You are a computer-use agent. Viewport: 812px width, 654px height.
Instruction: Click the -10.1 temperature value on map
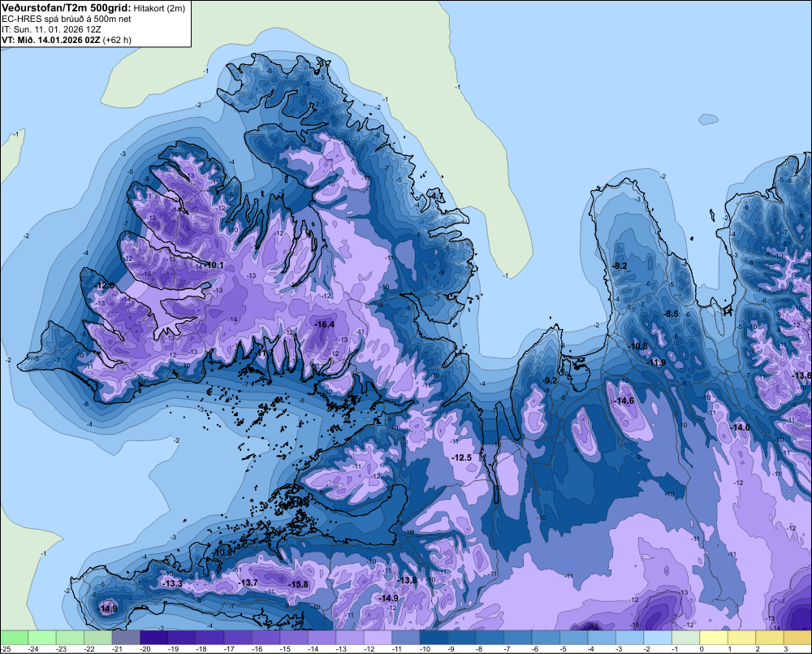(214, 266)
